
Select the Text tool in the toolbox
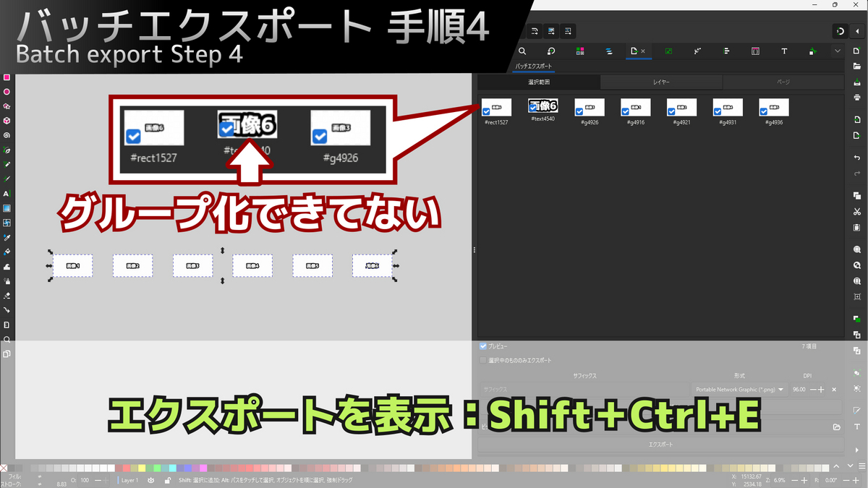(6, 193)
